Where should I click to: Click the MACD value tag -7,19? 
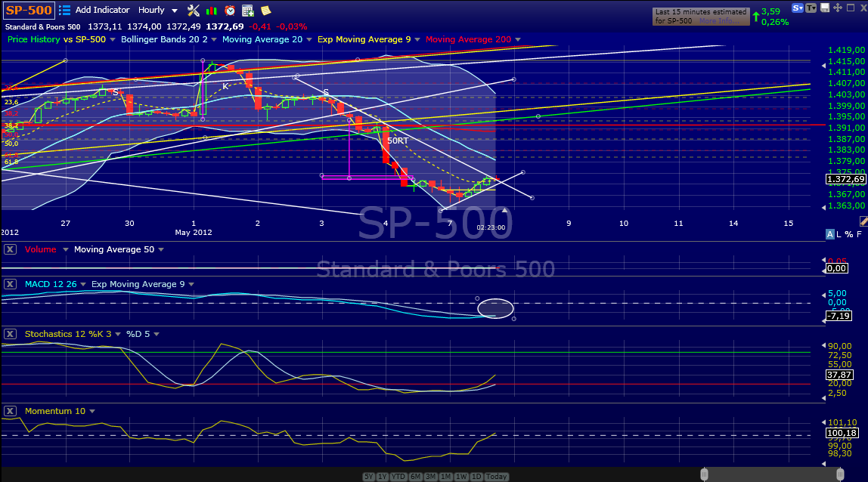tap(839, 316)
